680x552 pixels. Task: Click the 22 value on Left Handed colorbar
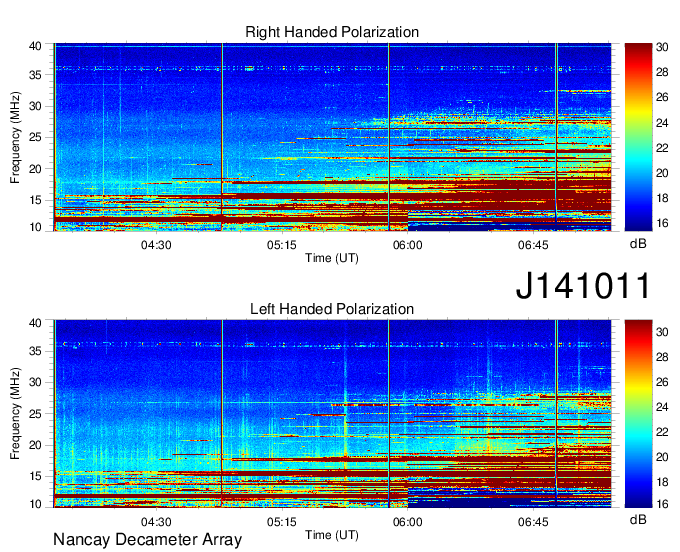click(x=662, y=432)
